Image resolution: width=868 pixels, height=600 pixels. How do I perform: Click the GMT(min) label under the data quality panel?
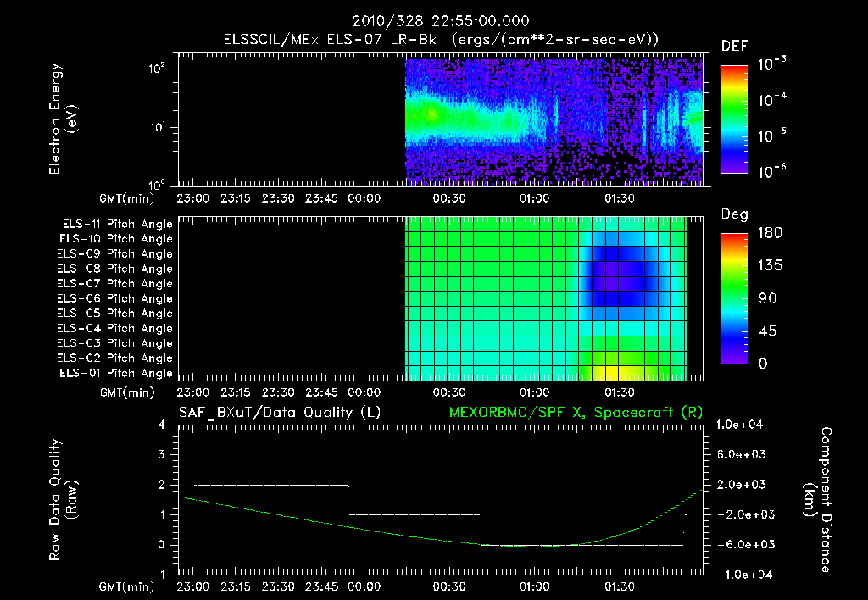(x=127, y=586)
